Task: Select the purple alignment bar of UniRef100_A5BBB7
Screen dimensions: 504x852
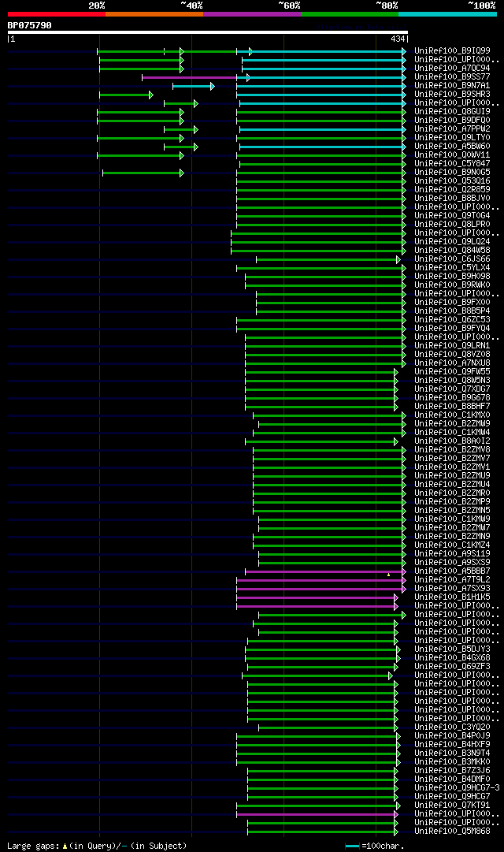Action: click(x=324, y=571)
